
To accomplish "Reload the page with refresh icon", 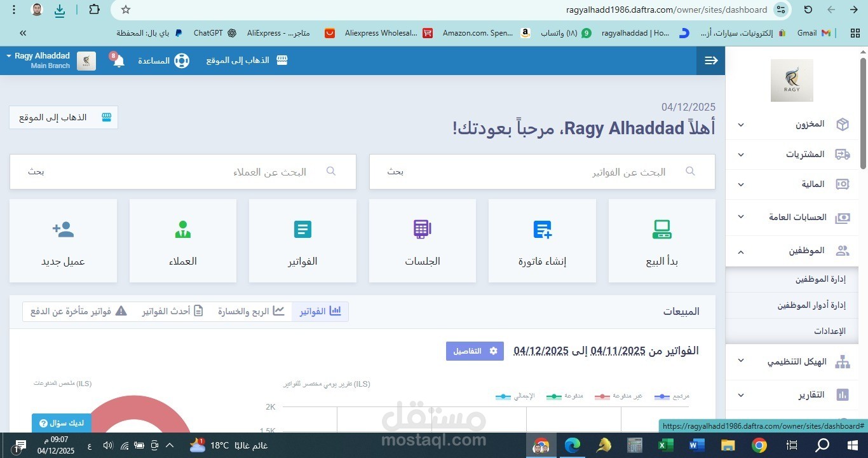I will 808,10.
